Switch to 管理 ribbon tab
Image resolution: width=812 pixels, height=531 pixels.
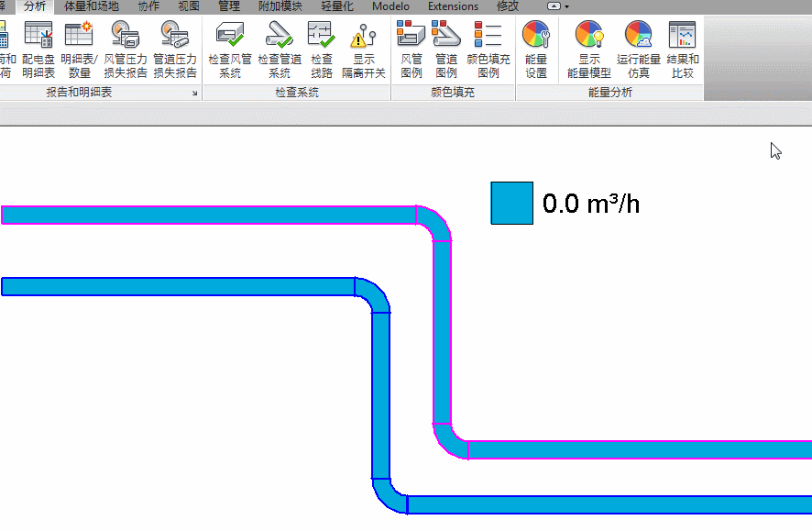(229, 6)
